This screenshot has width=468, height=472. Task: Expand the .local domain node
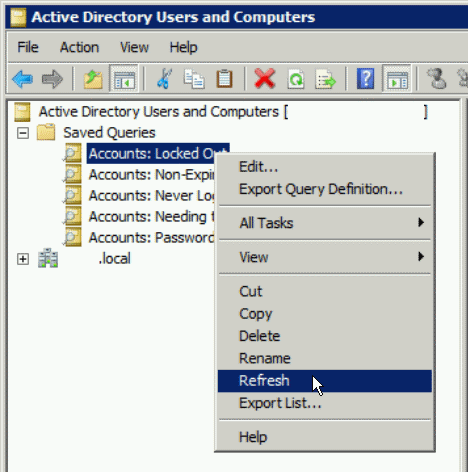pos(23,259)
